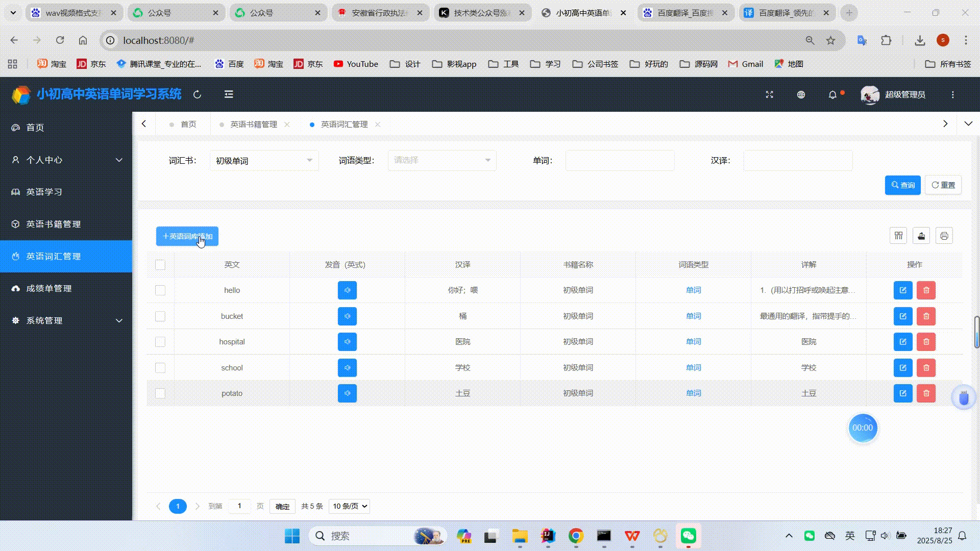Screen dimensions: 980x551
Task: Play pronunciation for potato
Action: click(x=347, y=393)
